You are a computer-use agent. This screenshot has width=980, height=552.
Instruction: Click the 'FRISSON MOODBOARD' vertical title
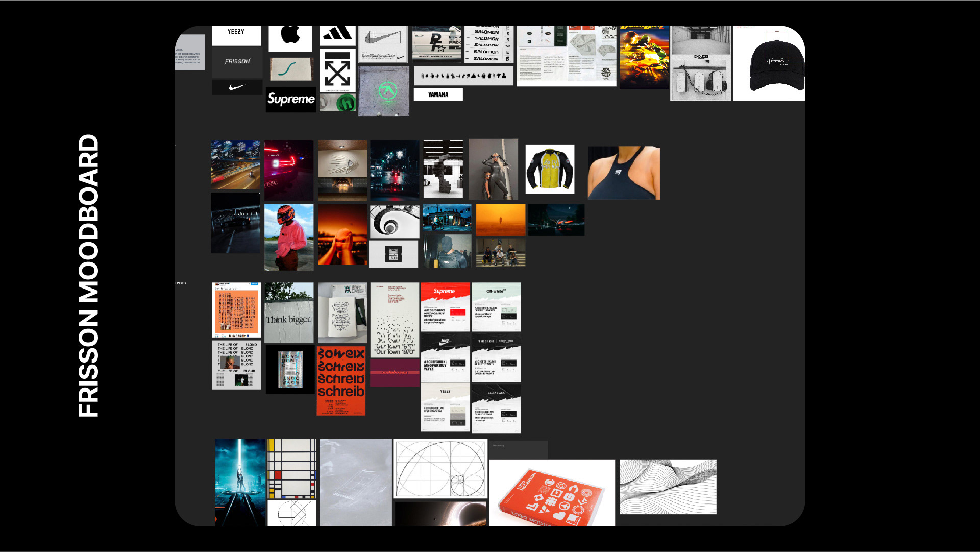pos(88,276)
